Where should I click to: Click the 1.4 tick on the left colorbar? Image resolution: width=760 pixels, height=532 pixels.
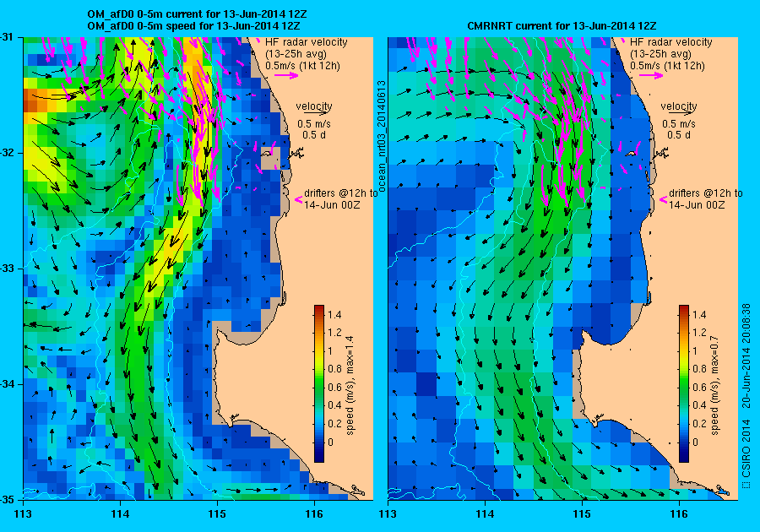[x=334, y=314]
